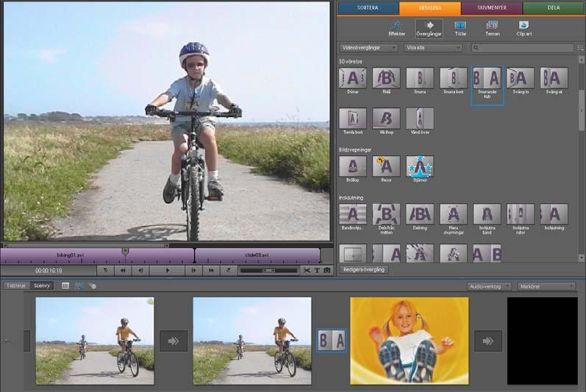Rewind the preview playback
The image size is (586, 392).
coord(123,270)
